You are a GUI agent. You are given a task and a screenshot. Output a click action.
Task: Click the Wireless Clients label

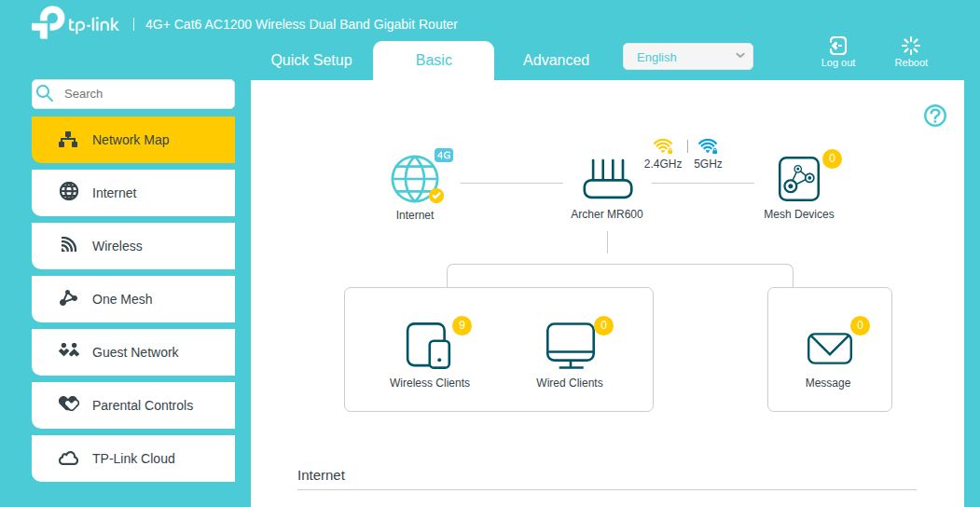click(429, 383)
